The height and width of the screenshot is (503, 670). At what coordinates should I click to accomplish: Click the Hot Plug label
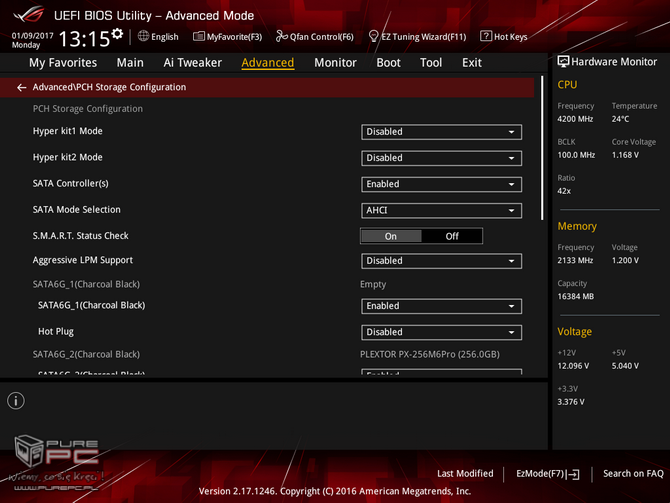click(x=56, y=332)
